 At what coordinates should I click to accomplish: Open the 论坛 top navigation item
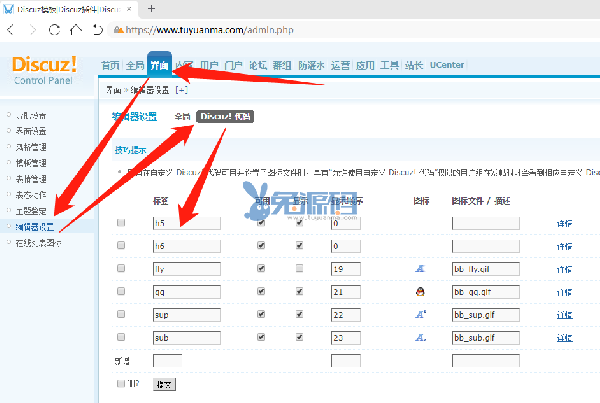pyautogui.click(x=258, y=65)
